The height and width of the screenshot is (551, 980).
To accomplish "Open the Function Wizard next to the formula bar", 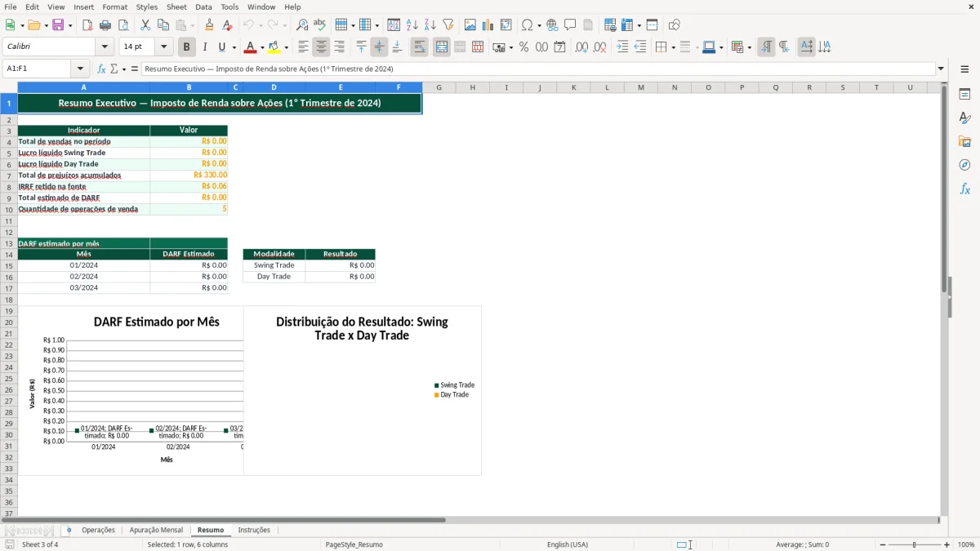I will pyautogui.click(x=101, y=69).
